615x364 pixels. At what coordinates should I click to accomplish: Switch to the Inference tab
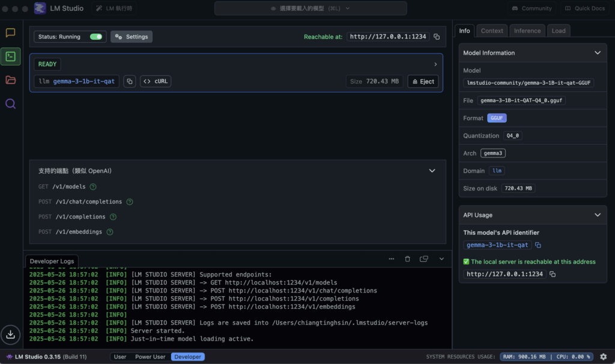pos(527,31)
